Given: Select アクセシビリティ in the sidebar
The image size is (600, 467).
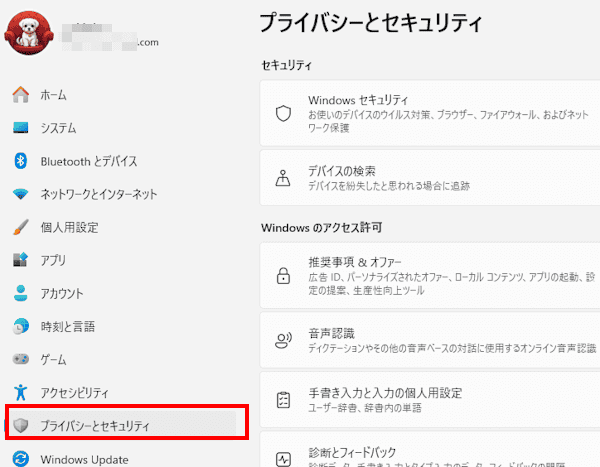Looking at the screenshot, I should click(75, 393).
